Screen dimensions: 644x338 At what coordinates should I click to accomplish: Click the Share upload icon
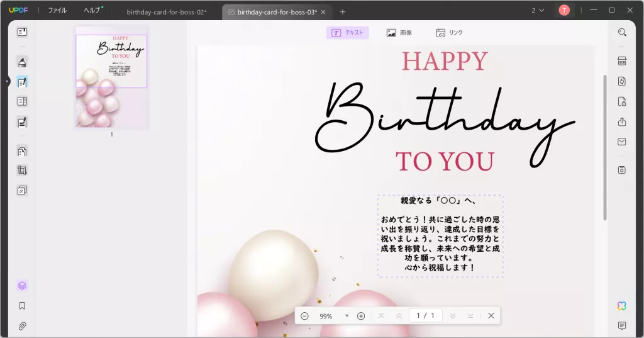[x=622, y=121]
